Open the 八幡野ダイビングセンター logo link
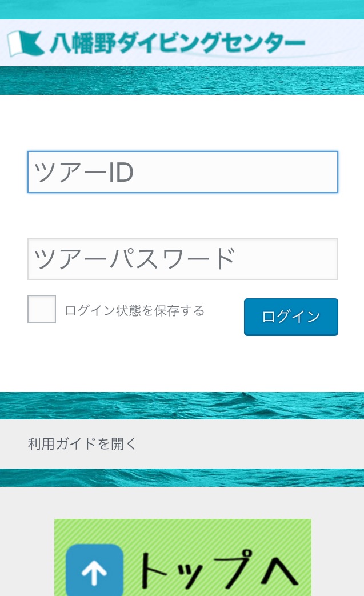The image size is (364, 596). (177, 43)
